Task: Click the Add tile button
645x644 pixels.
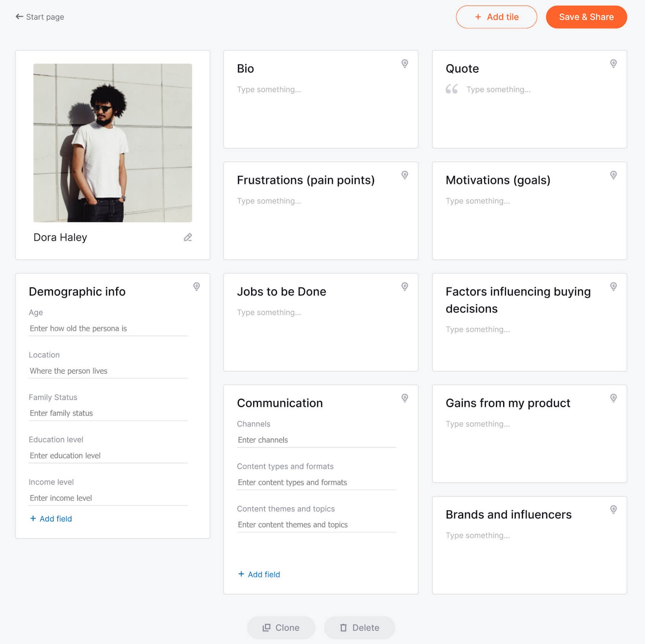Action: 496,17
